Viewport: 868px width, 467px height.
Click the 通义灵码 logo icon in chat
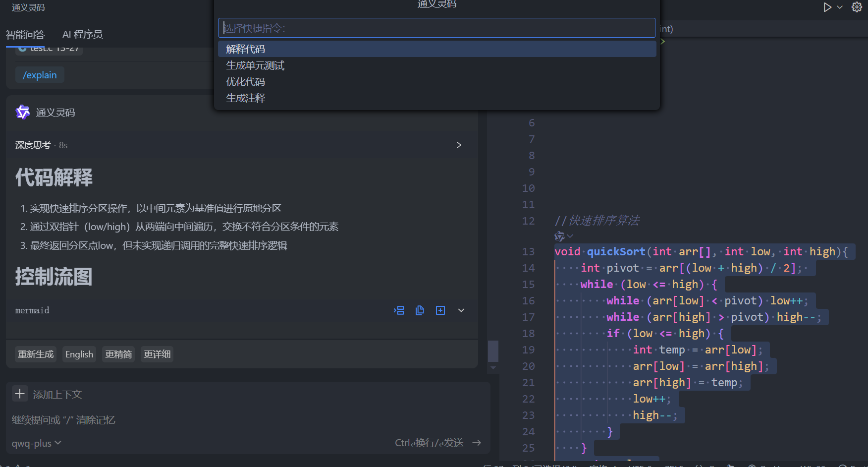click(x=23, y=113)
